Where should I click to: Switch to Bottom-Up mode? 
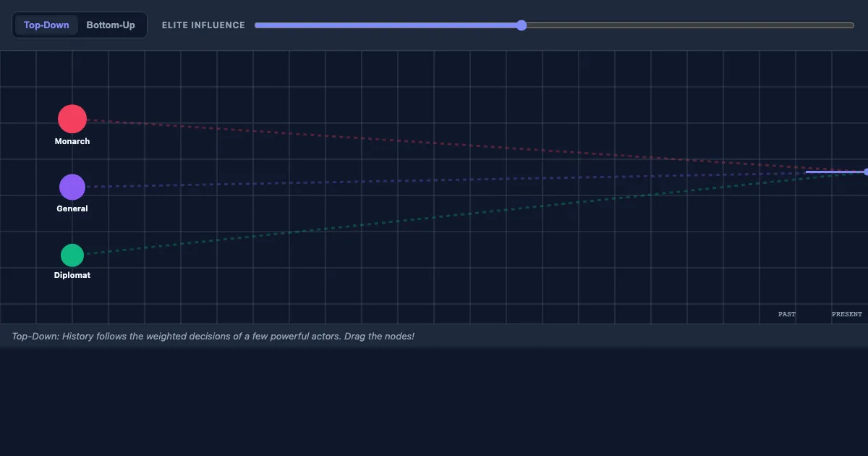[111, 25]
